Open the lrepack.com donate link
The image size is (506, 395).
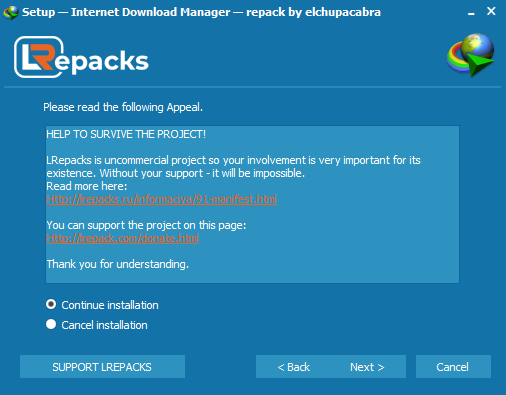[x=123, y=238]
